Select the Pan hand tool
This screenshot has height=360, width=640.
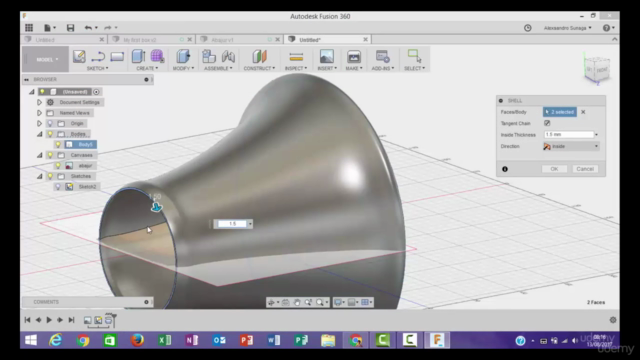point(297,302)
